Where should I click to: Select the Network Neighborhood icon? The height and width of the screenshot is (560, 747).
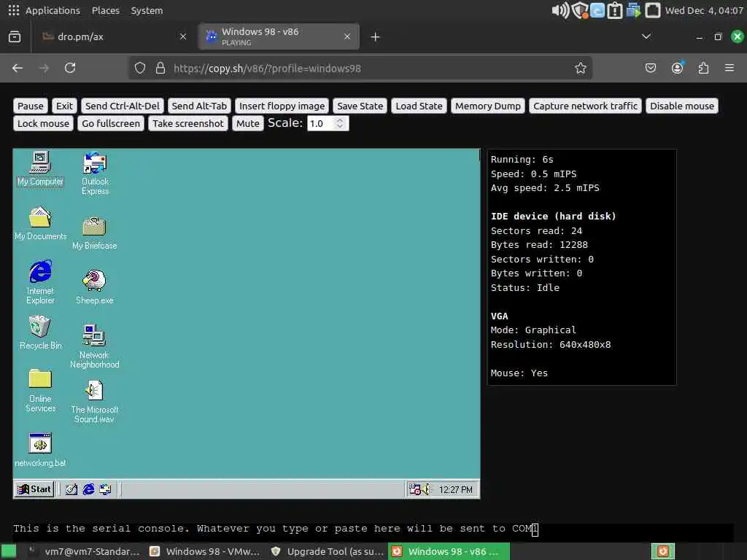pos(94,346)
